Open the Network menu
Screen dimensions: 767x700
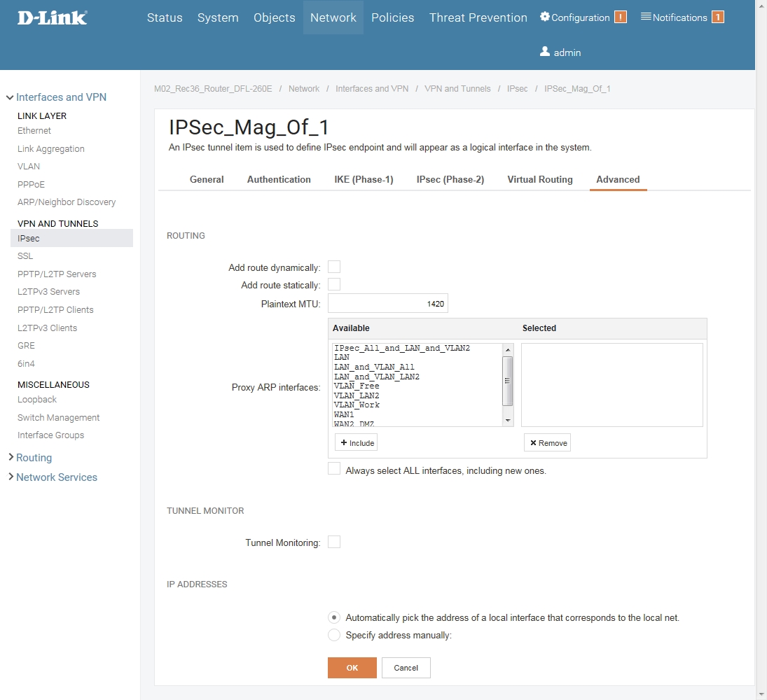(333, 17)
